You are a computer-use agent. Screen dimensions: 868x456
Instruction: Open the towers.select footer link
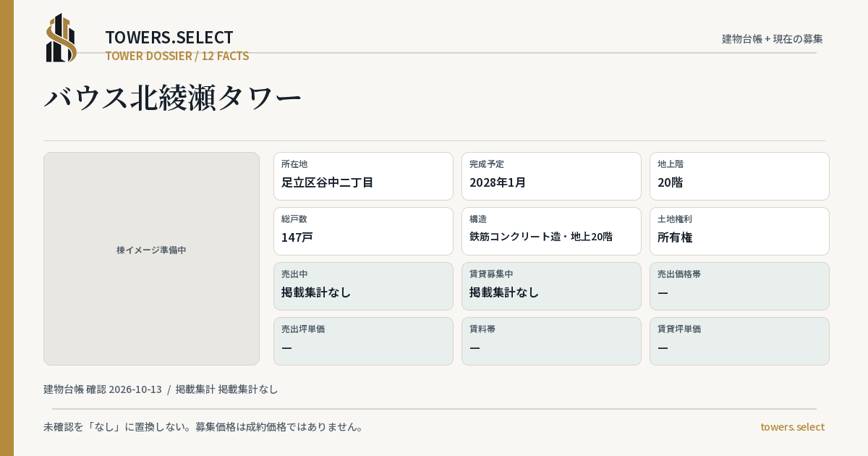coord(792,427)
